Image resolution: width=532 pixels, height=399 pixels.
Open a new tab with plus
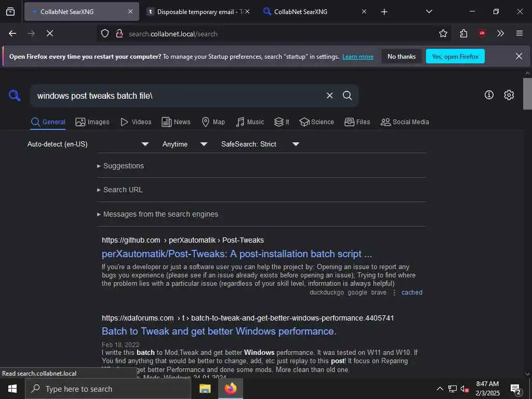pos(384,12)
